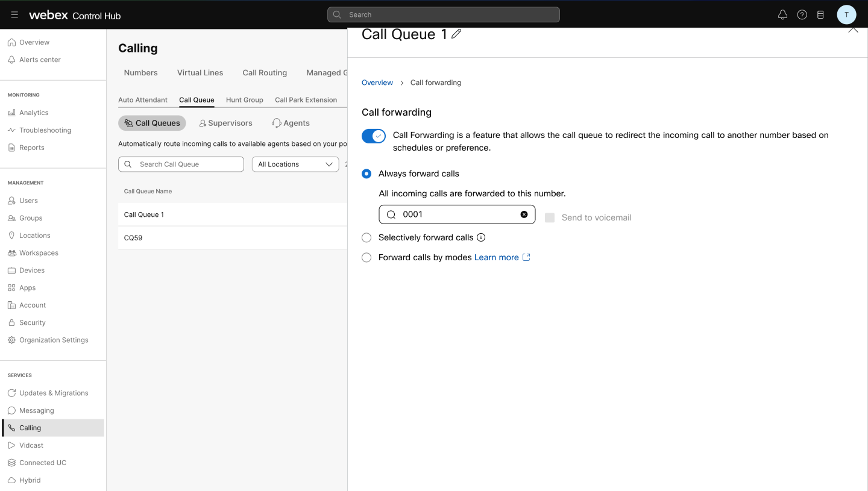Open external link icon after Learn more
This screenshot has width=868, height=491.
[526, 257]
